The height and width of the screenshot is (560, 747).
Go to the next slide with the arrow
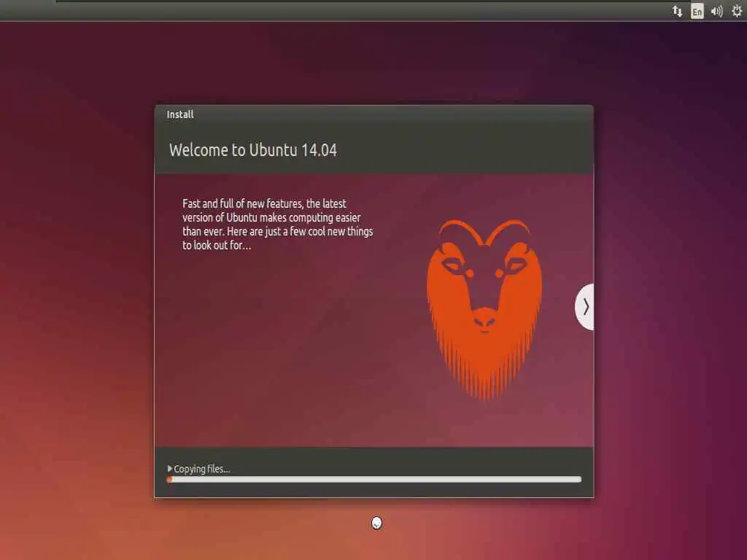[x=585, y=307]
